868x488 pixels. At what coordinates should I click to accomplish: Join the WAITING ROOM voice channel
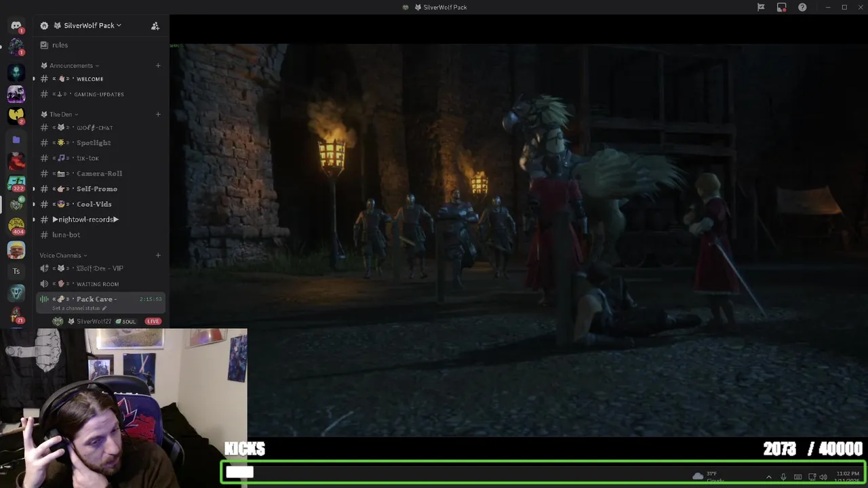tap(100, 284)
